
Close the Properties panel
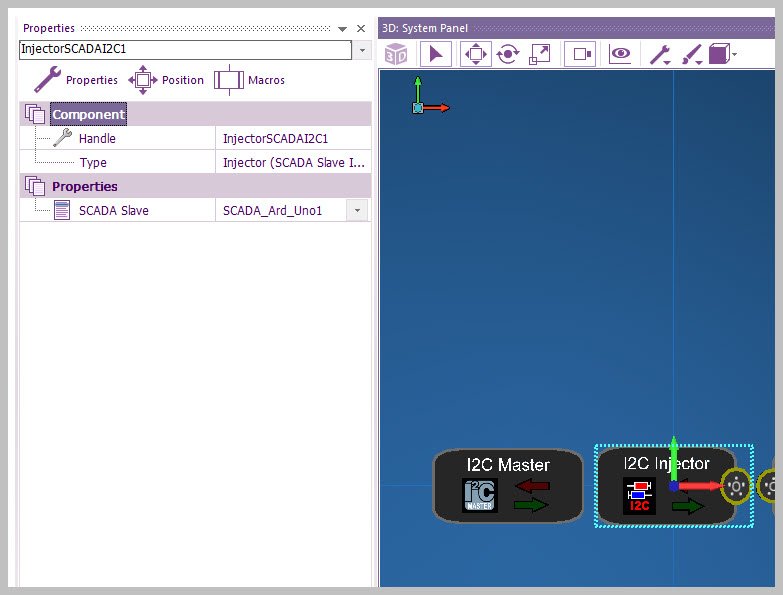[x=361, y=29]
